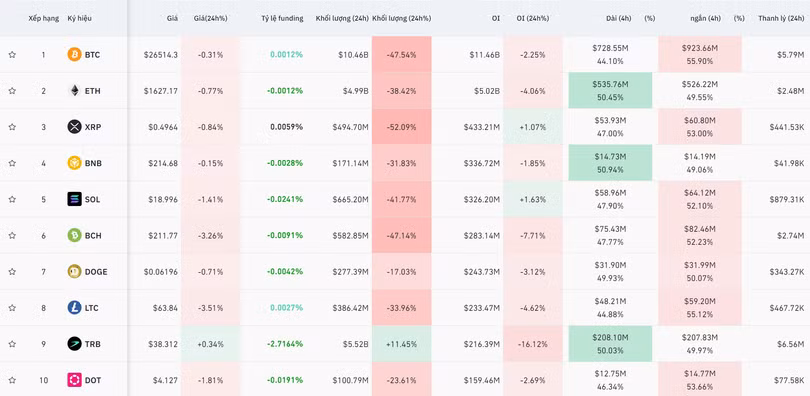The width and height of the screenshot is (810, 396).
Task: Click the TRB coin icon
Action: click(74, 344)
